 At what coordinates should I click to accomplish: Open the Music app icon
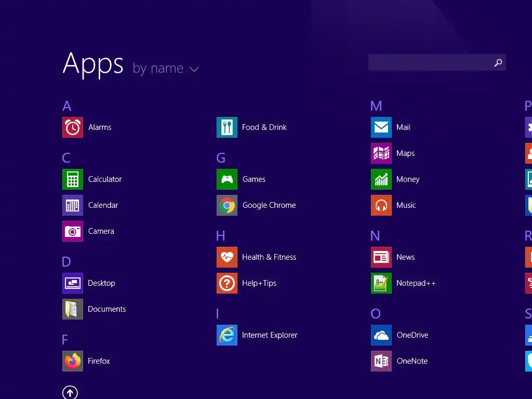click(x=381, y=205)
